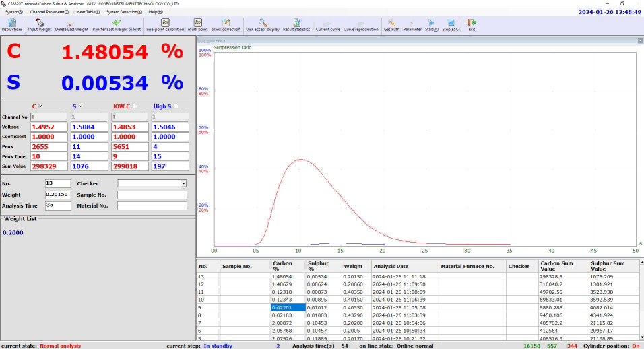
Task: Click the Carbon Sum Value column header
Action: [x=563, y=266]
